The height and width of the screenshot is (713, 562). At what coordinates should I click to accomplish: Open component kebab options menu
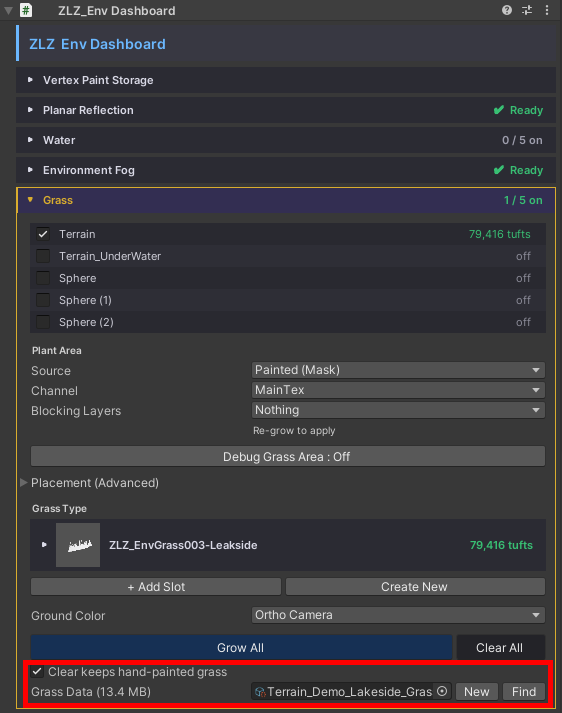coord(547,10)
